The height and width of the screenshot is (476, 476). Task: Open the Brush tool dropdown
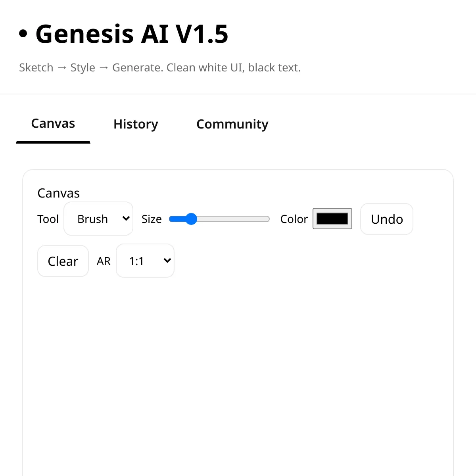(98, 219)
